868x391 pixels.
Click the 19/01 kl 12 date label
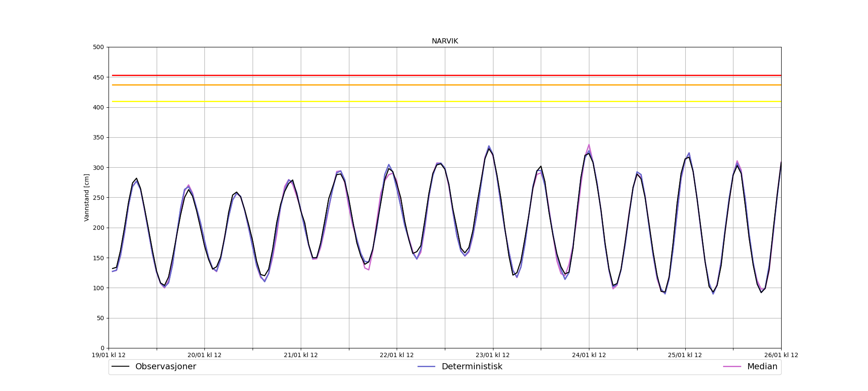tap(108, 355)
